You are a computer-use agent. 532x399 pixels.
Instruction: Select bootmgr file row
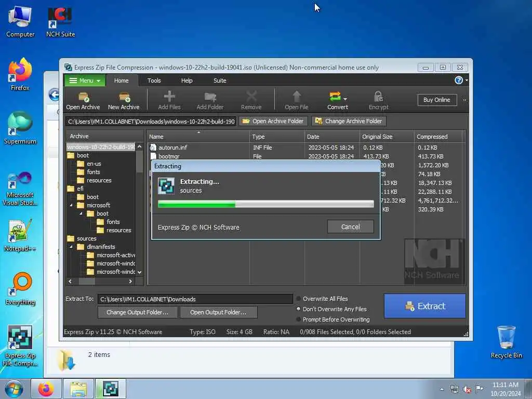tap(305, 156)
